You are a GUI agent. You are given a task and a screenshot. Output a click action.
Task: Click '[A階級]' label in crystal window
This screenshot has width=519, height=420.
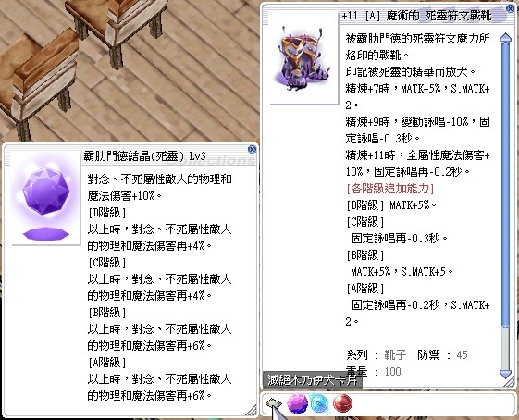tap(107, 363)
